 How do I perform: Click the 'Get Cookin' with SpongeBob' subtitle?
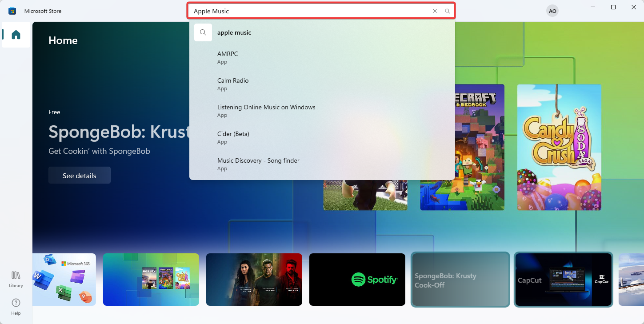(x=99, y=151)
